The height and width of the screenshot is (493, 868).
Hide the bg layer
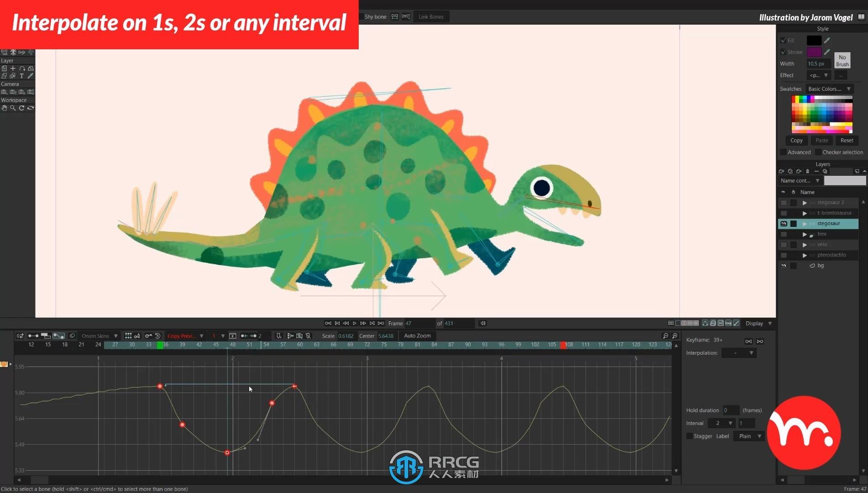(x=784, y=266)
